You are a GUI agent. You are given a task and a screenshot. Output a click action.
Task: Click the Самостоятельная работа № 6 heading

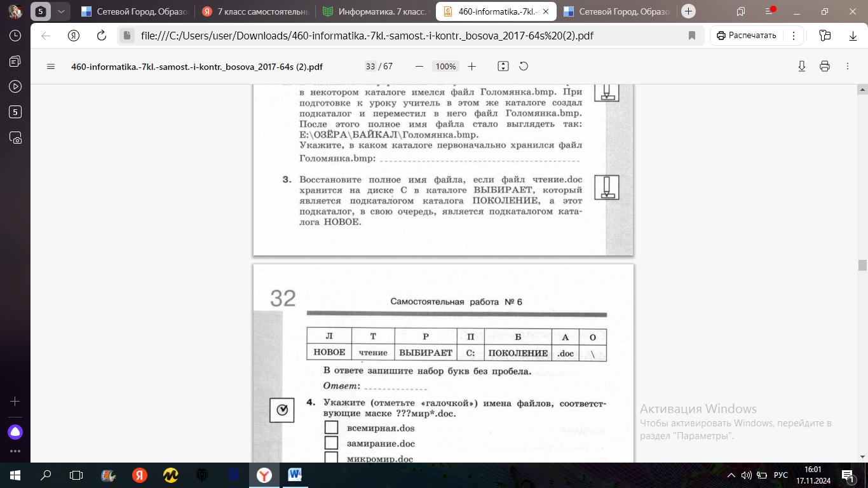point(456,302)
